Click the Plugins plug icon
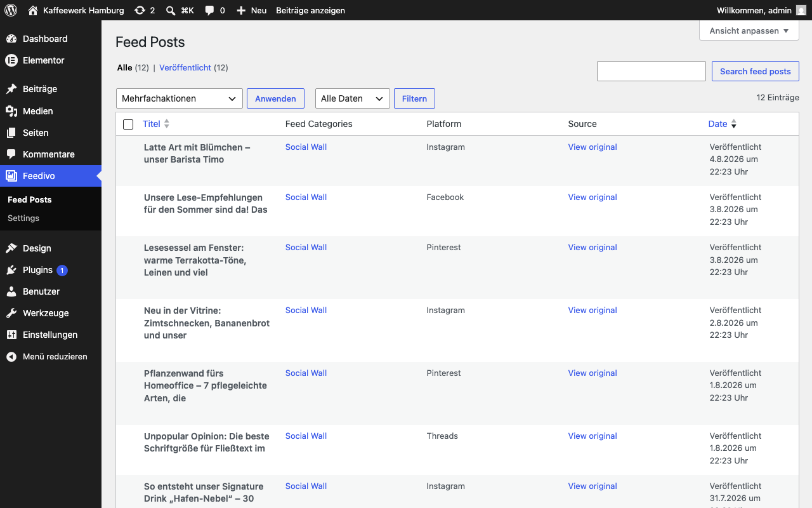This screenshot has height=508, width=812. pos(11,270)
